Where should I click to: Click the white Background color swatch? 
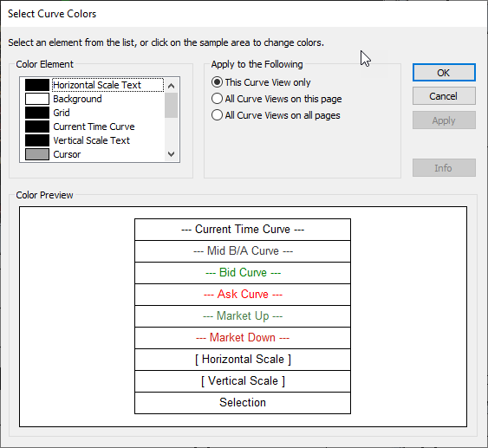(37, 99)
